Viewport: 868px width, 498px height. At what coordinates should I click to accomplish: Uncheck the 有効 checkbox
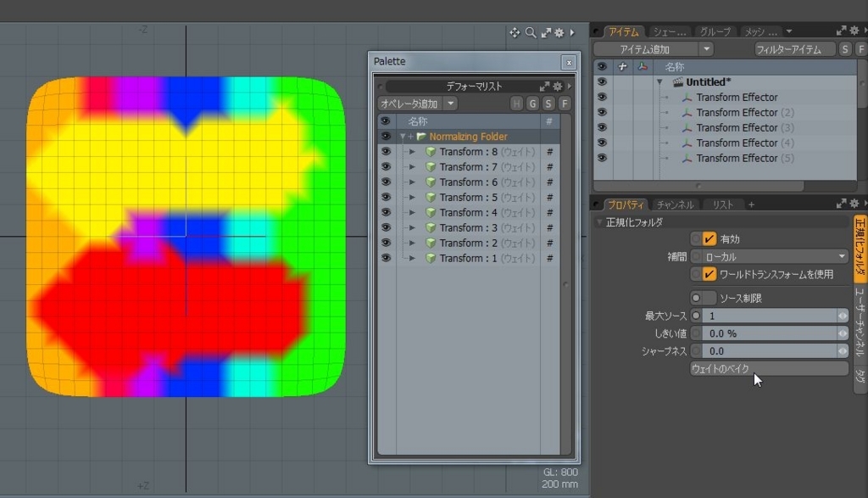tap(709, 238)
